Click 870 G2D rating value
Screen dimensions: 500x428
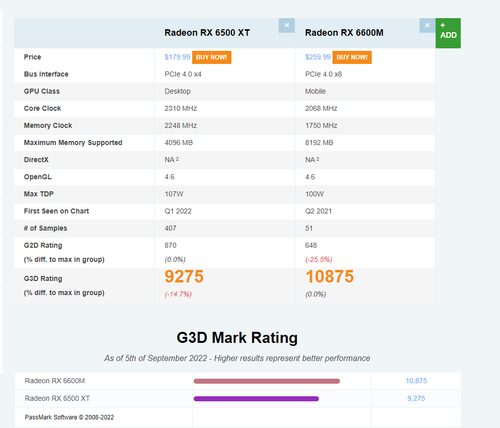click(x=170, y=245)
